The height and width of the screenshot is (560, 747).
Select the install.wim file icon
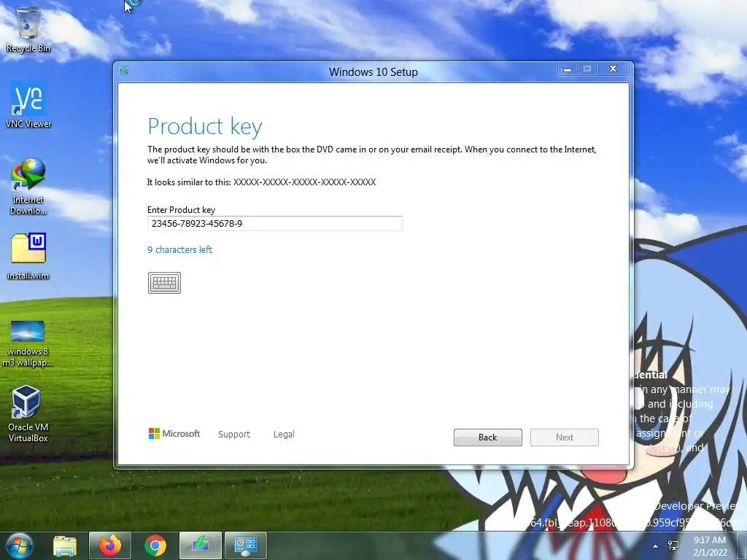pos(28,257)
